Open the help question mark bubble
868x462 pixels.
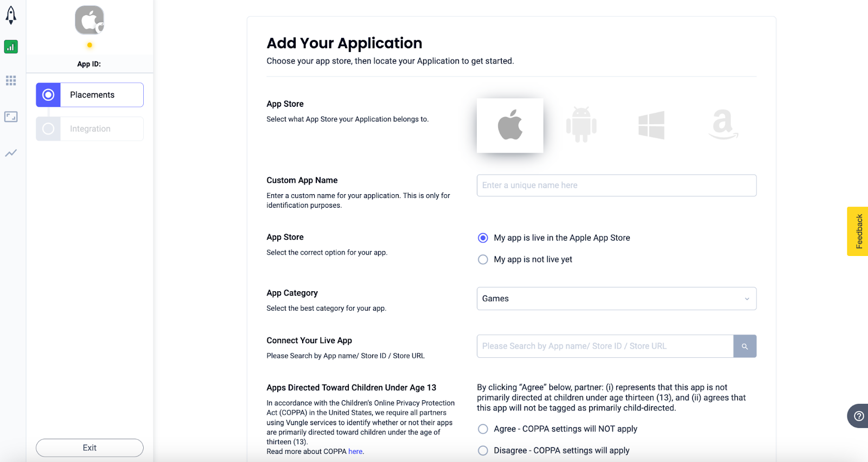point(858,416)
